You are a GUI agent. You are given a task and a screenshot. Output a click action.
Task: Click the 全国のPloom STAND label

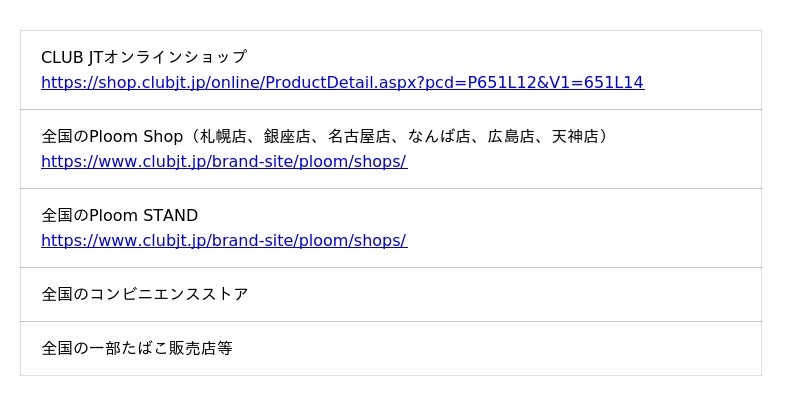(119, 216)
